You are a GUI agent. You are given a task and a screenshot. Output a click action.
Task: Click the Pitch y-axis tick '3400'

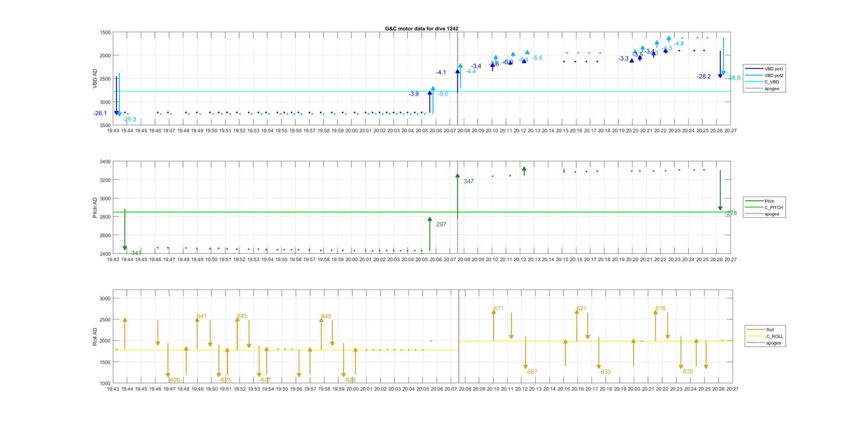pyautogui.click(x=105, y=161)
